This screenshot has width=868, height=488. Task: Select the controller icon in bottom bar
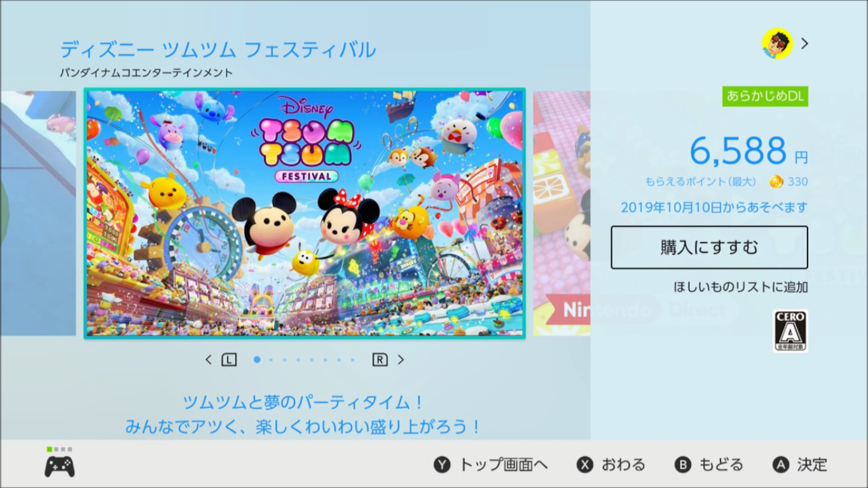click(x=59, y=466)
